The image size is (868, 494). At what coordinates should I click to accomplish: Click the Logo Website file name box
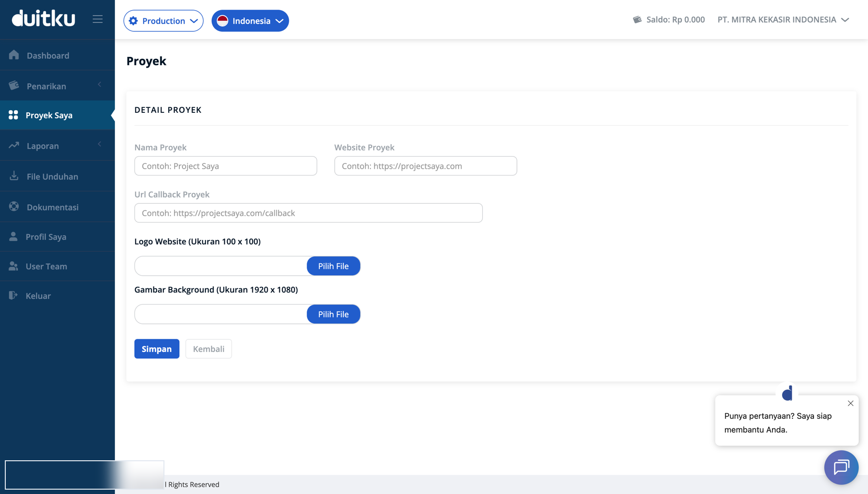click(x=221, y=266)
